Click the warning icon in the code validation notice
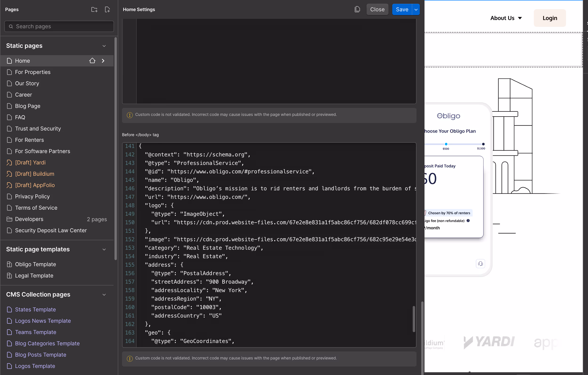This screenshot has width=588, height=375. pos(130,115)
